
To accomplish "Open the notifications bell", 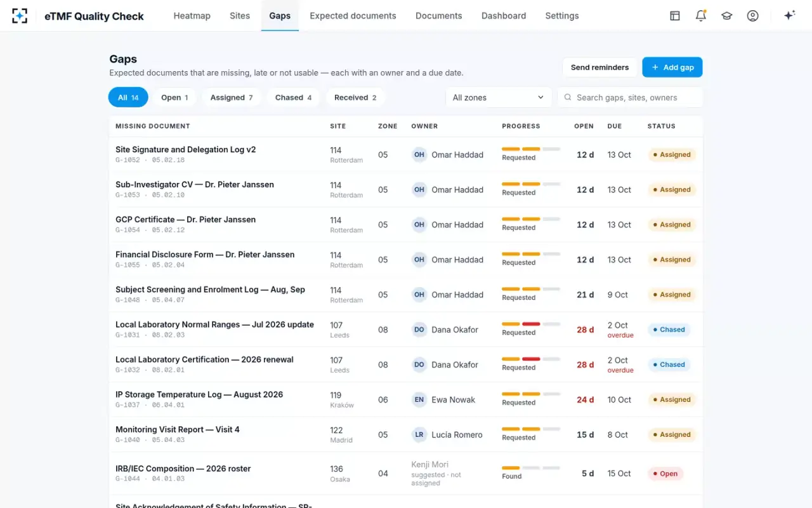I will click(x=701, y=16).
